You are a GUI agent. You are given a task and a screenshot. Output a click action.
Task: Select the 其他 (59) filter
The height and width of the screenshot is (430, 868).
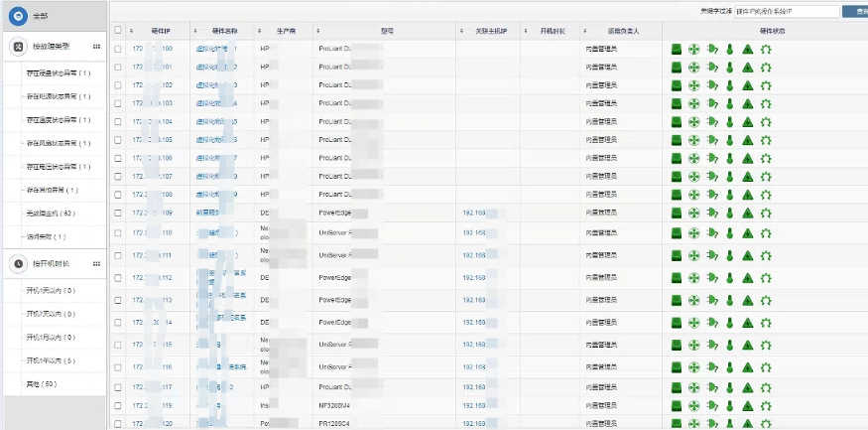[42, 384]
